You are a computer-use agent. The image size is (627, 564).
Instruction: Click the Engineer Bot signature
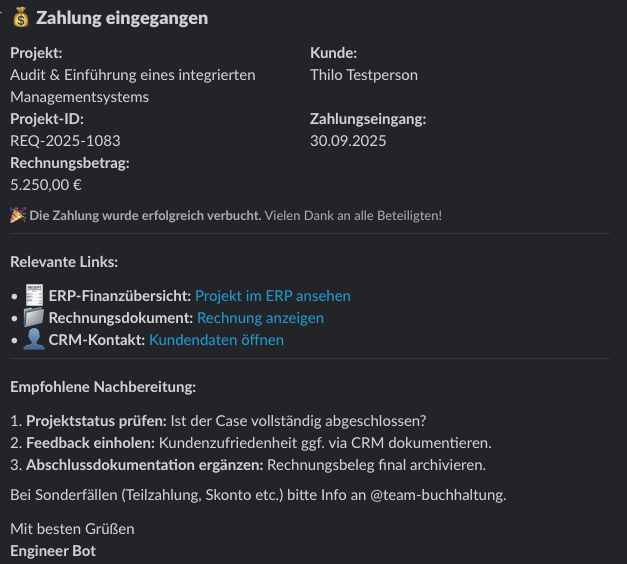click(53, 551)
